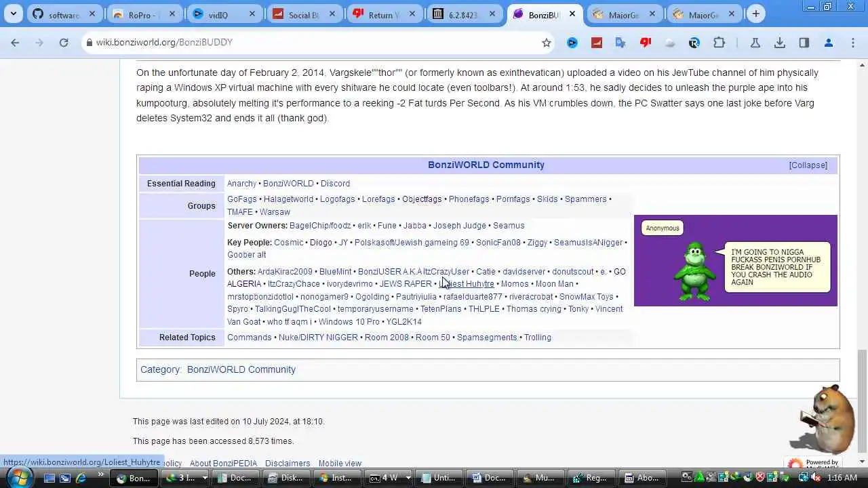This screenshot has width=868, height=488.
Task: Open the Trolling link in Related Topics
Action: click(538, 338)
